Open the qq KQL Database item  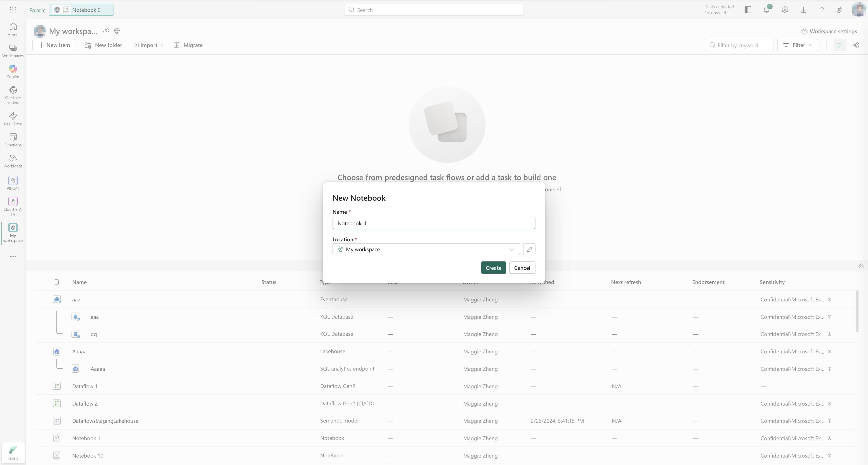[94, 334]
